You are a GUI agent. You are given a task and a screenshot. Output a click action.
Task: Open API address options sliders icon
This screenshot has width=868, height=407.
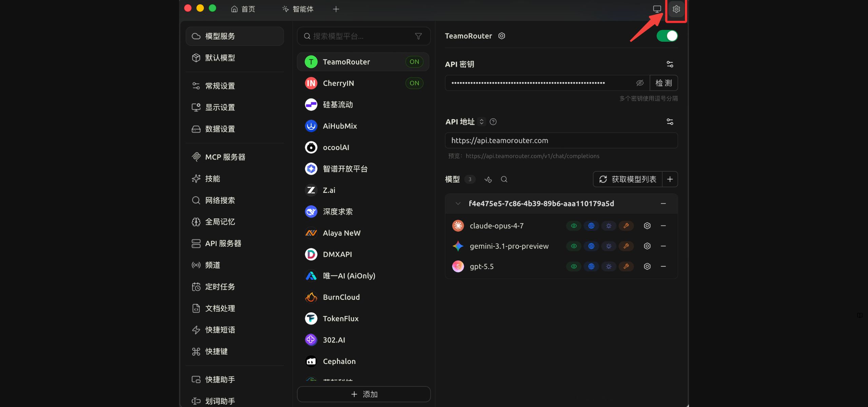coord(670,122)
